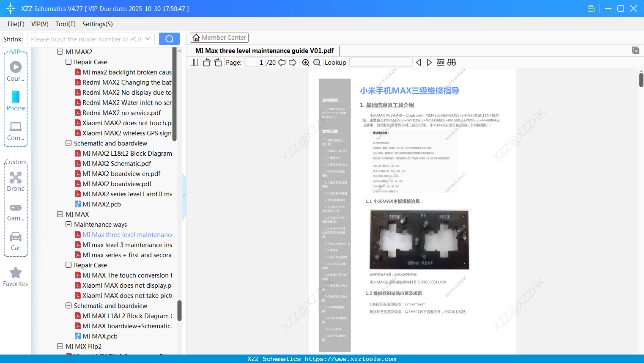
Task: Rotate the PDF page clockwise
Action: [x=218, y=63]
